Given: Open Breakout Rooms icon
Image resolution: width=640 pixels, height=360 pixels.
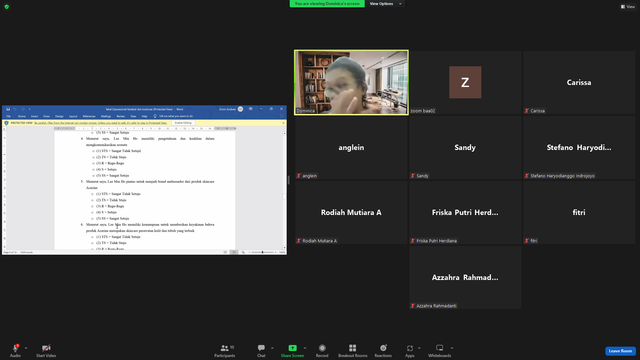Looking at the screenshot, I should pyautogui.click(x=353, y=348).
